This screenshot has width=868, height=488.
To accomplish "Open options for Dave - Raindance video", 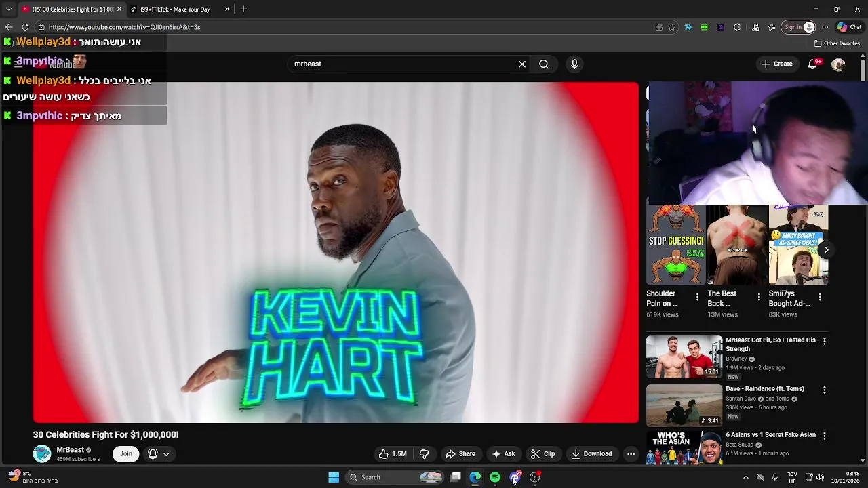I will pyautogui.click(x=824, y=390).
